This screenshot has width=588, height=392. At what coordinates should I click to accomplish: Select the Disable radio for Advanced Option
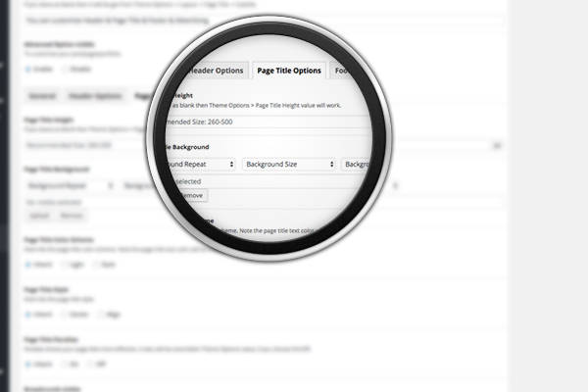67,71
